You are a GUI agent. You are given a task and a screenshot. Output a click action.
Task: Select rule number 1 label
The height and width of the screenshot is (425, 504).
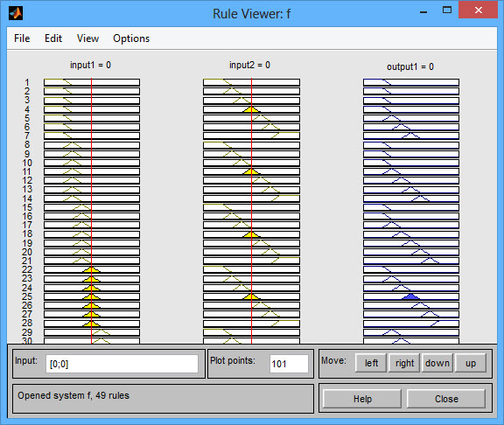(27, 82)
